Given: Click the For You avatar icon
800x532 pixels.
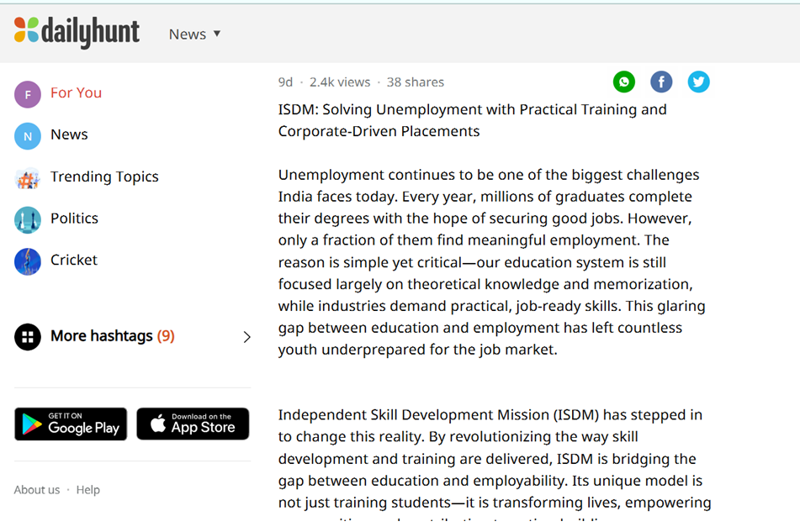Looking at the screenshot, I should pos(28,94).
